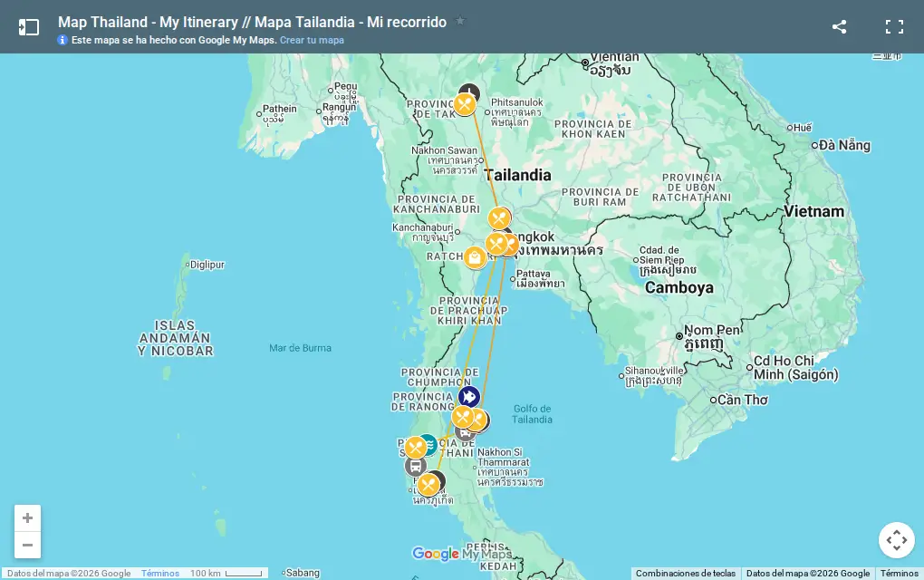Click the 'Tailandia' country label
924x580 pixels.
(x=517, y=175)
